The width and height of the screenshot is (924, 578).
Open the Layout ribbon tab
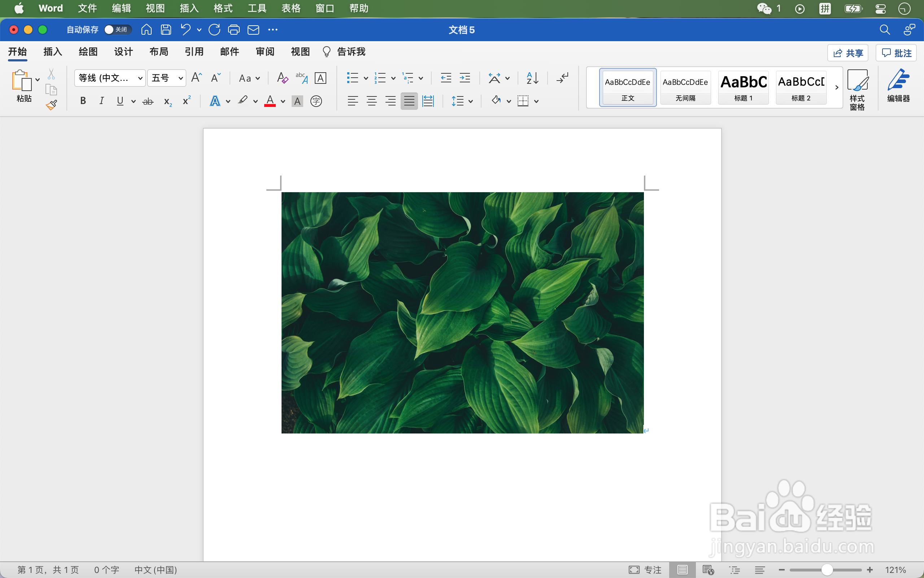click(x=159, y=52)
